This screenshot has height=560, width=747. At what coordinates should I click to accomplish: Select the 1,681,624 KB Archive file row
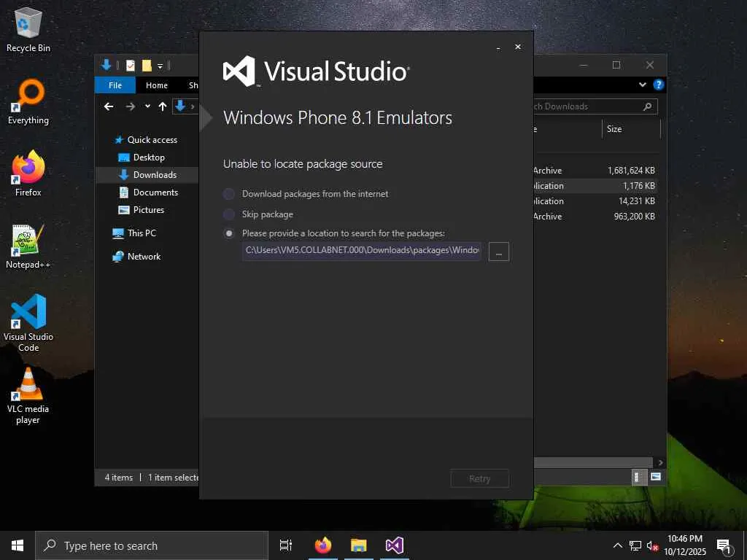coord(595,171)
